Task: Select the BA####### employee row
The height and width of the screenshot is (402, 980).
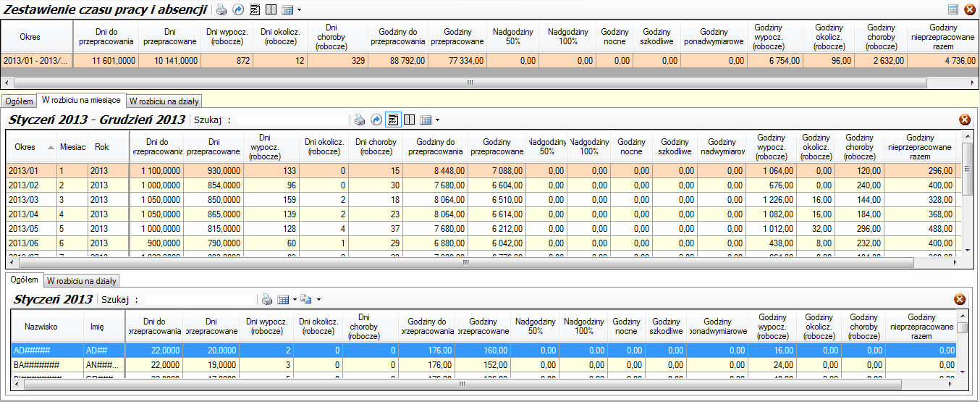Action: coord(483,364)
